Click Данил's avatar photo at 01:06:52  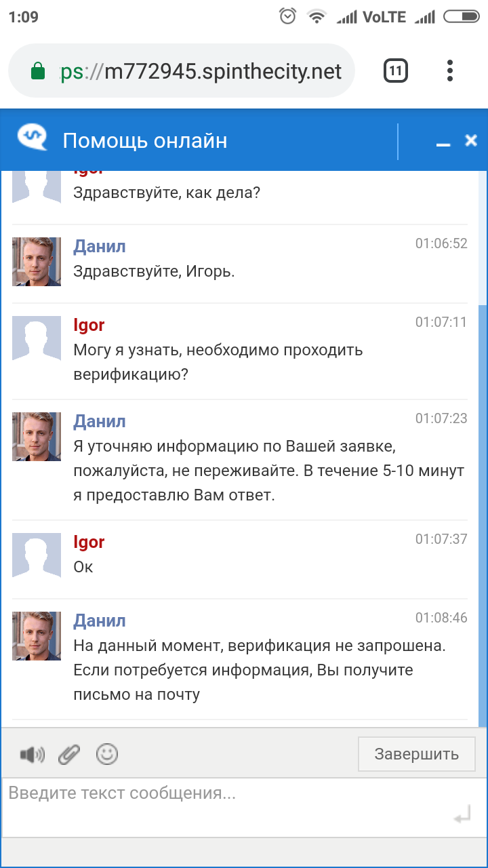pyautogui.click(x=37, y=262)
